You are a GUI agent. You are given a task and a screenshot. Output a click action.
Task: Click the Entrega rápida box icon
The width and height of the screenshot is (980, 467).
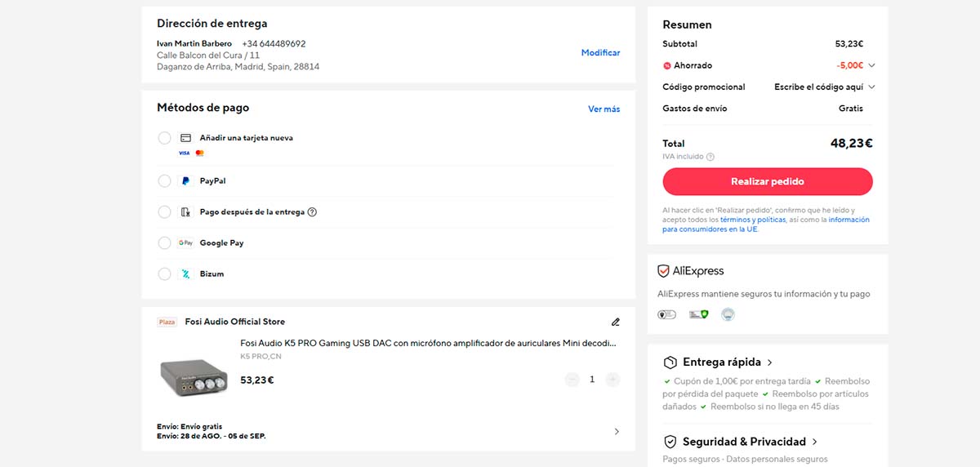pos(670,362)
